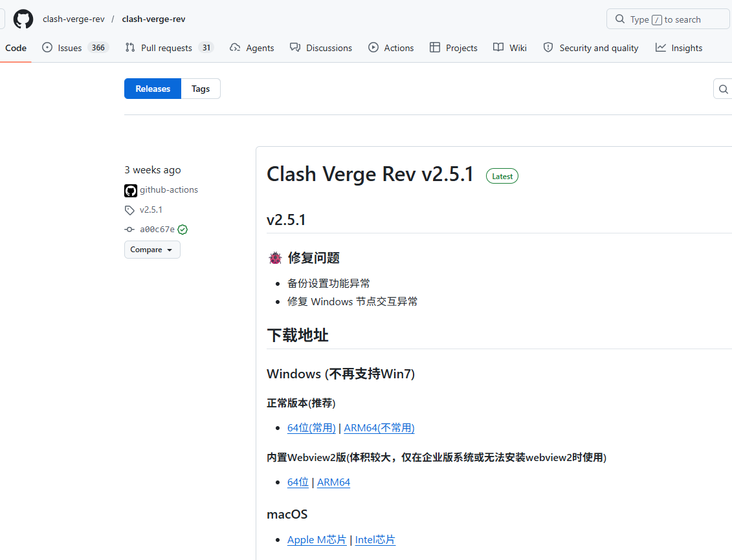
Task: Download Windows ARM64(不常用) installer
Action: [x=379, y=427]
